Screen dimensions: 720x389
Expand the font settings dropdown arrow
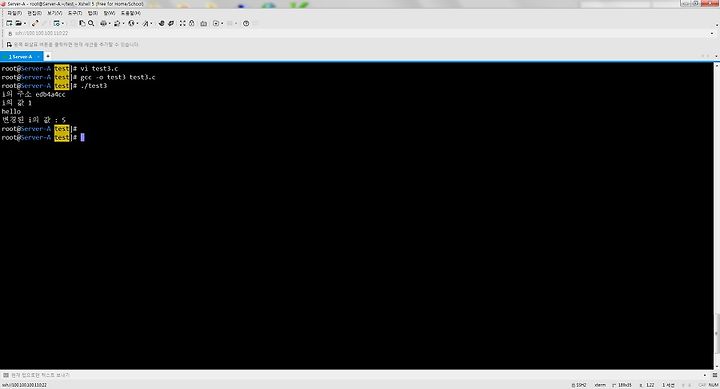tap(152, 23)
